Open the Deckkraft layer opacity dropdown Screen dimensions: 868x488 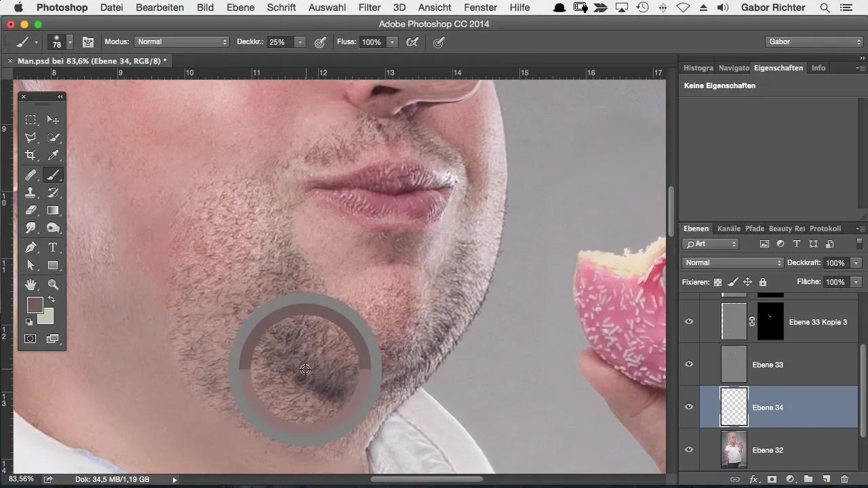[857, 263]
